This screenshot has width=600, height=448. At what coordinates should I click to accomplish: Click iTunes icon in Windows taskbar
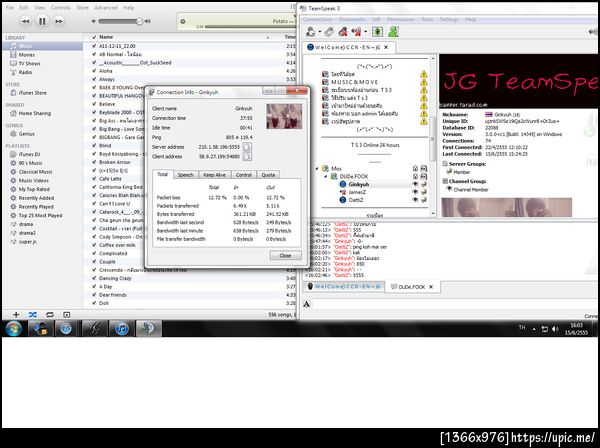[121, 329]
